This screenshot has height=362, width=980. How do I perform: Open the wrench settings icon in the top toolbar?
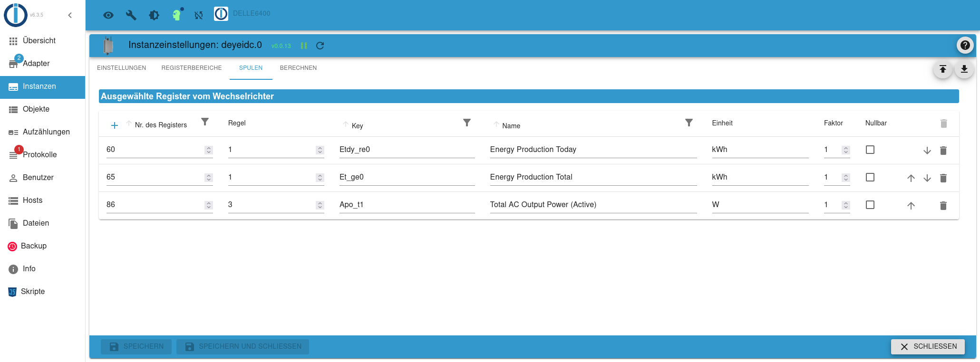click(x=131, y=15)
